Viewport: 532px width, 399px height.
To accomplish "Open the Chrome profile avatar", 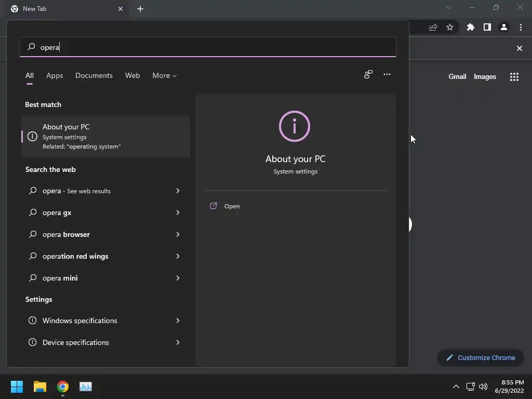I will tap(504, 27).
